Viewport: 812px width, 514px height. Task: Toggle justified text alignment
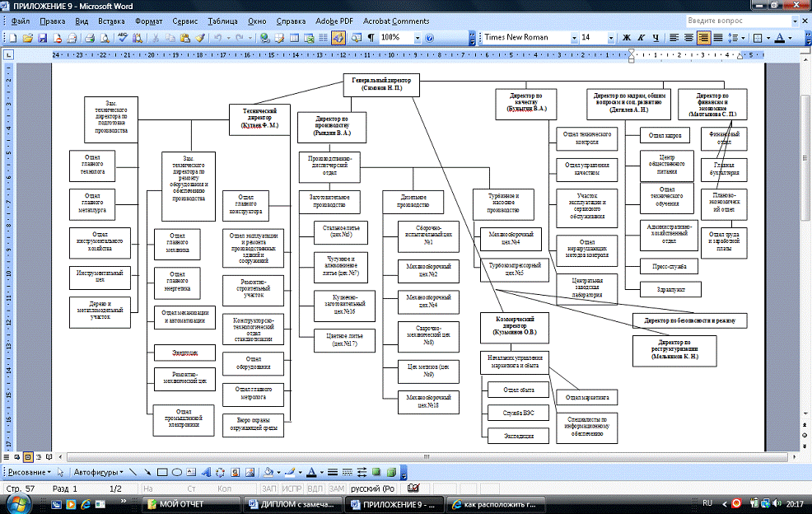(x=718, y=38)
